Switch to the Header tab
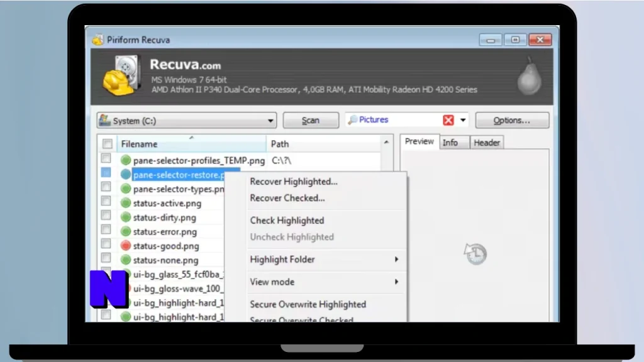 (x=487, y=143)
